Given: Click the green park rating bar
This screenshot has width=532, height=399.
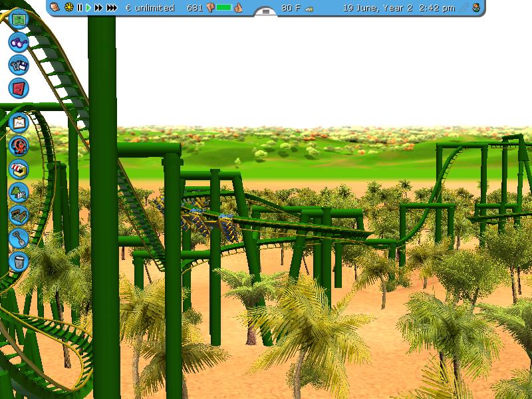Looking at the screenshot, I should [223, 7].
